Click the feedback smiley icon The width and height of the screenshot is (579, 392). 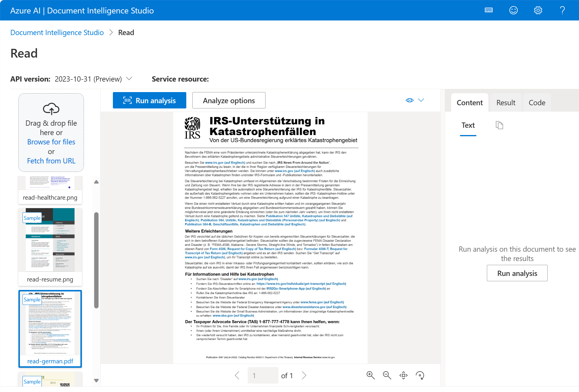pyautogui.click(x=514, y=10)
